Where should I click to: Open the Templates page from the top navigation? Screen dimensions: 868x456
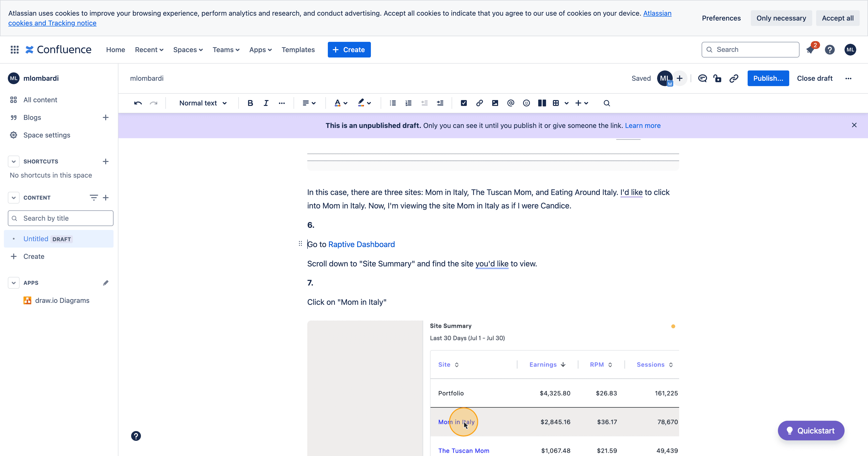[x=298, y=50]
